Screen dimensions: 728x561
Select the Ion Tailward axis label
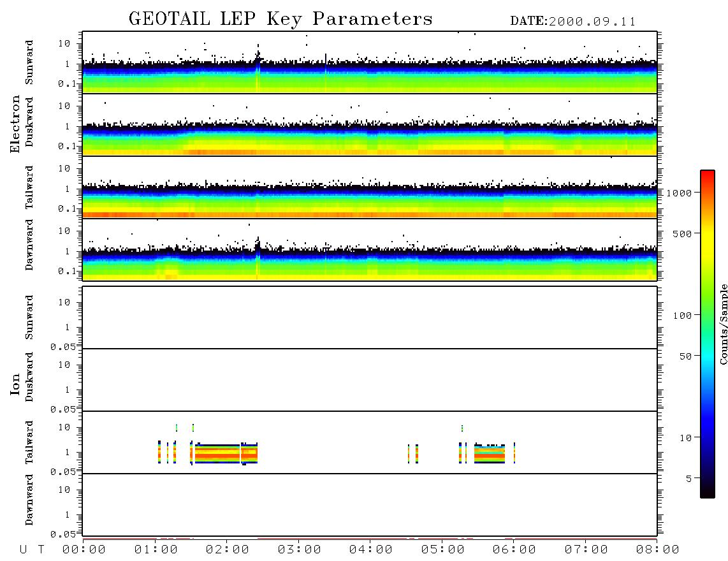coord(29,442)
